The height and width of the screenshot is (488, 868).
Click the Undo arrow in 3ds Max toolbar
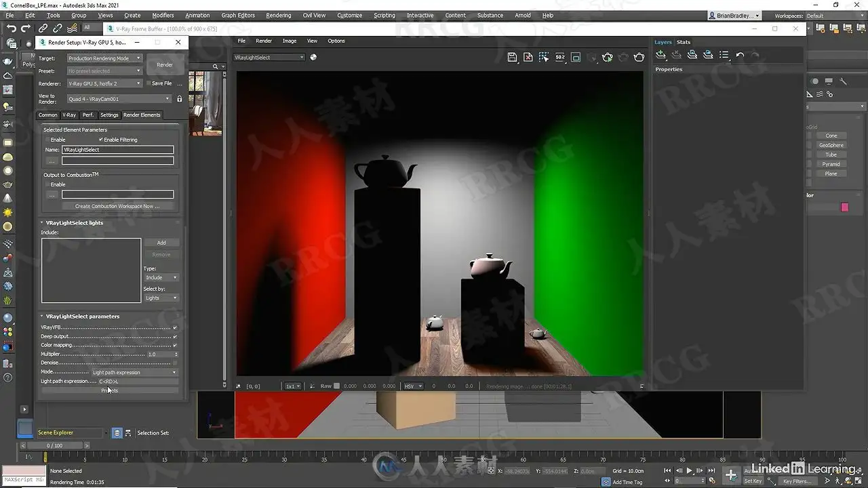(x=11, y=28)
